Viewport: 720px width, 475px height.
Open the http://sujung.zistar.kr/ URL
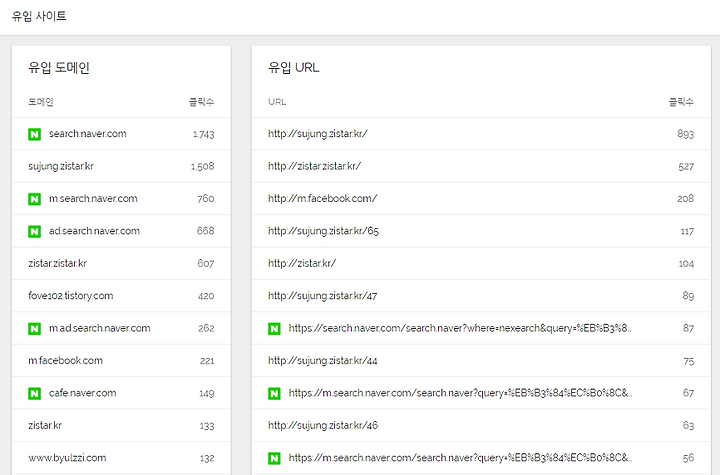(x=318, y=134)
